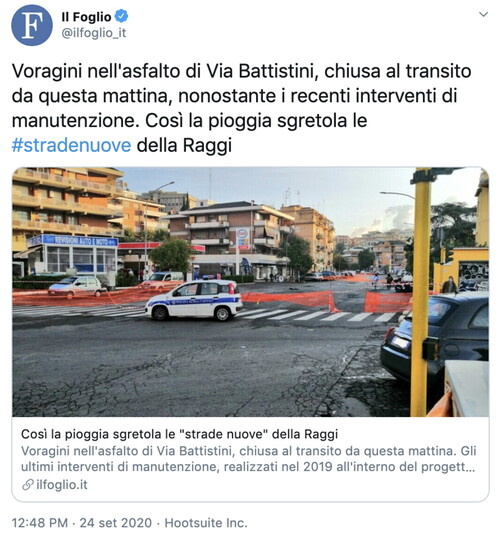Image resolution: width=501 pixels, height=543 pixels.
Task: Open the @ilfoglio_it handle
Action: pyautogui.click(x=93, y=33)
